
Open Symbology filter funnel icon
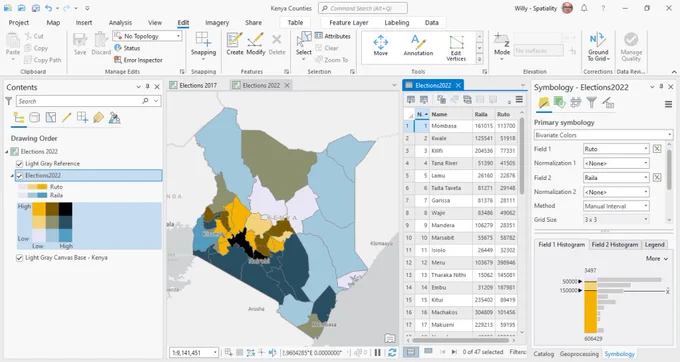[x=592, y=103]
